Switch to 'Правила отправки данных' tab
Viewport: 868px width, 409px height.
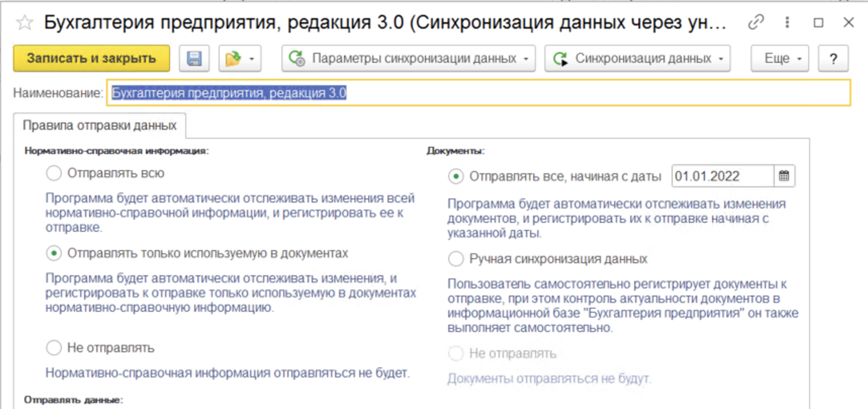coord(100,126)
